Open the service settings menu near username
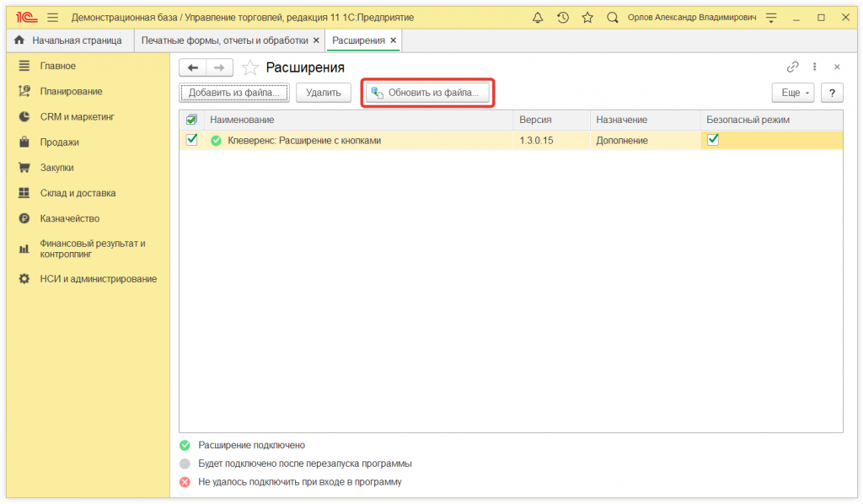The image size is (863, 504). (769, 18)
